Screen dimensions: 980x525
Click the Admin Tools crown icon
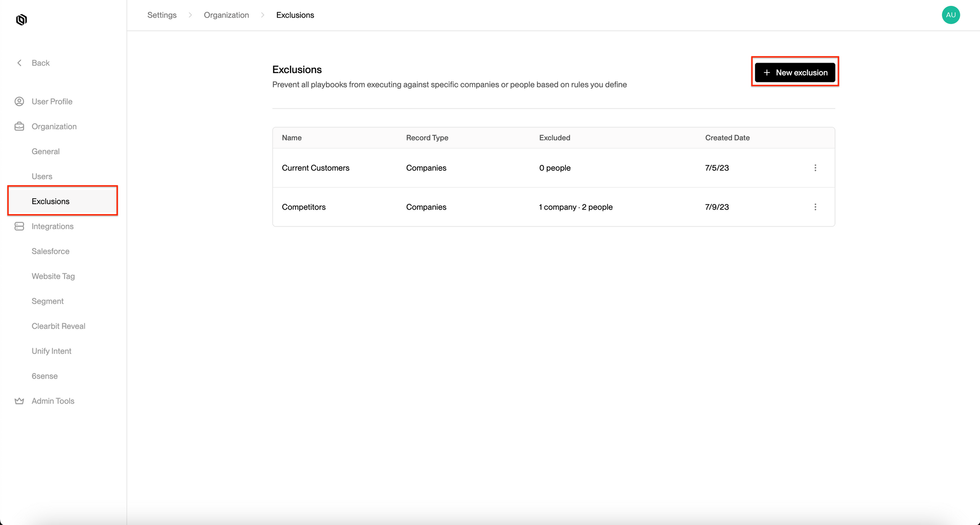coord(20,401)
